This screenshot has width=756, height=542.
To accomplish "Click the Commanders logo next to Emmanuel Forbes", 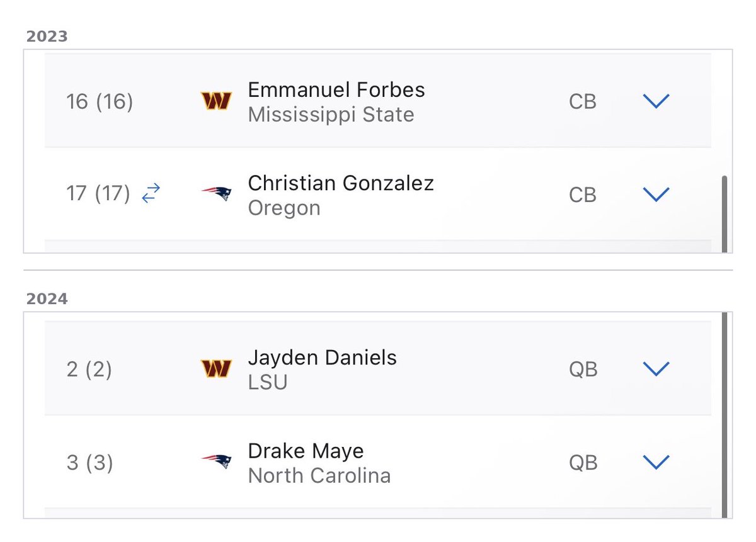I will (216, 101).
